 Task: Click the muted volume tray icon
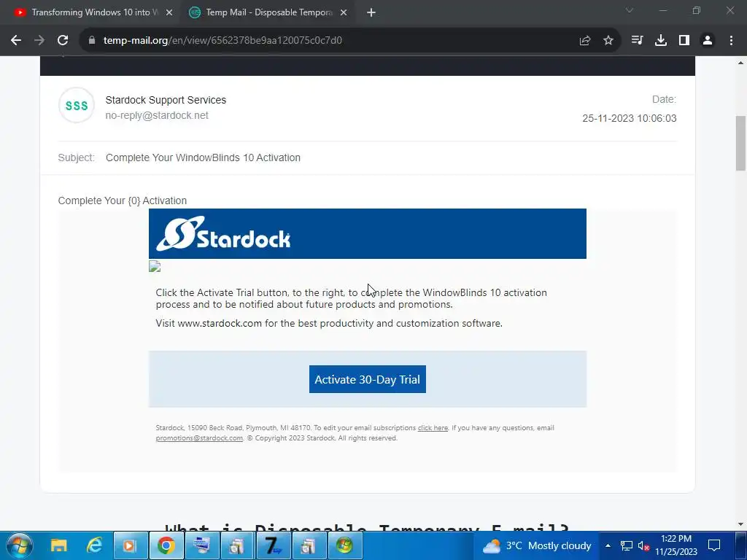click(x=643, y=545)
